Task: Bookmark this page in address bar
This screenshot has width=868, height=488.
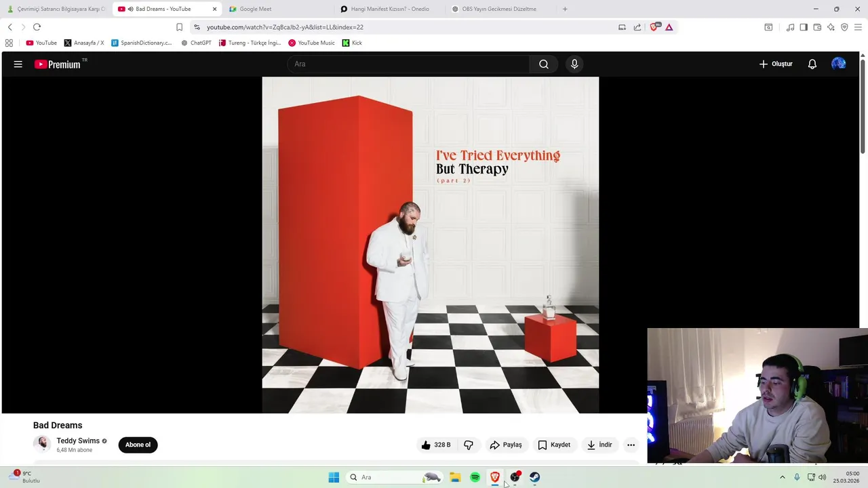Action: (179, 27)
